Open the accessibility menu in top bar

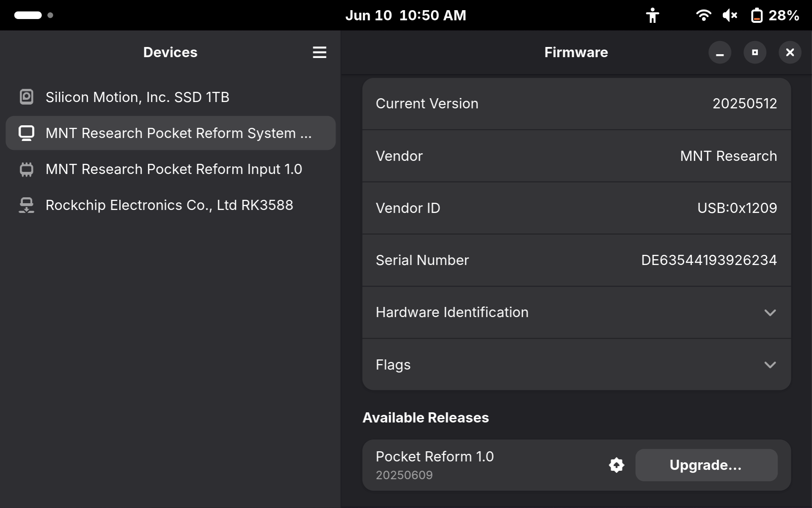653,15
